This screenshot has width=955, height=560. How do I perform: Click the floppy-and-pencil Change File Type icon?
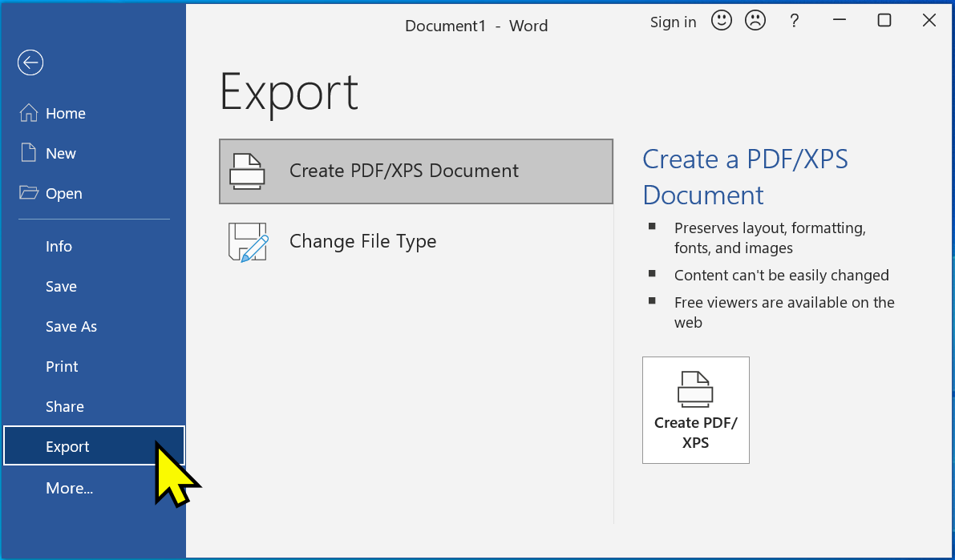click(x=248, y=242)
